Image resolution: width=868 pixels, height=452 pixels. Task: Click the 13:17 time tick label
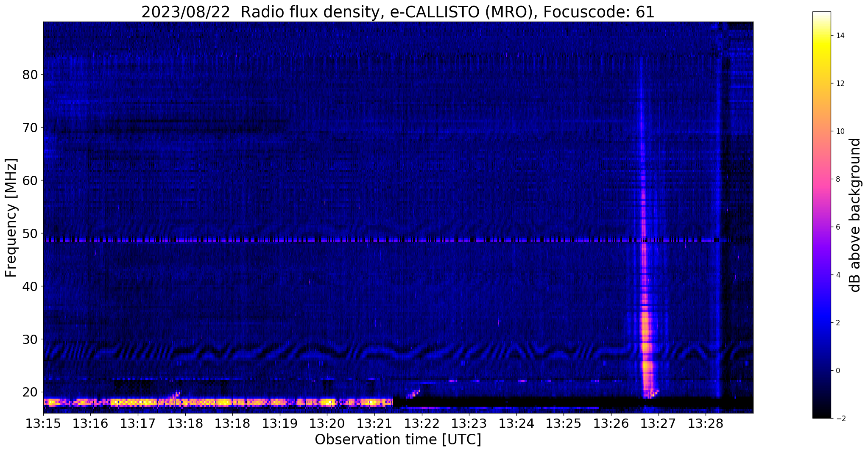[138, 424]
